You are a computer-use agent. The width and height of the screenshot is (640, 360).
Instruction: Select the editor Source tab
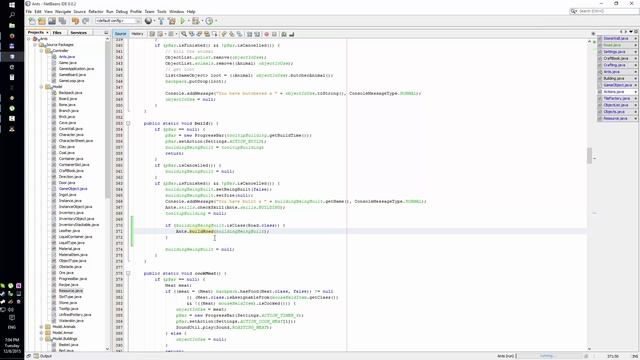point(120,34)
